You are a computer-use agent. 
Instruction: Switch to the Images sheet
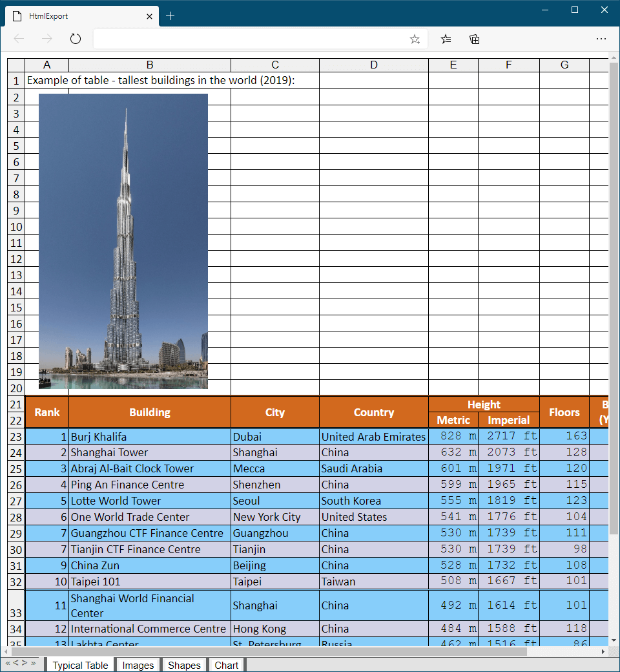[x=138, y=665]
